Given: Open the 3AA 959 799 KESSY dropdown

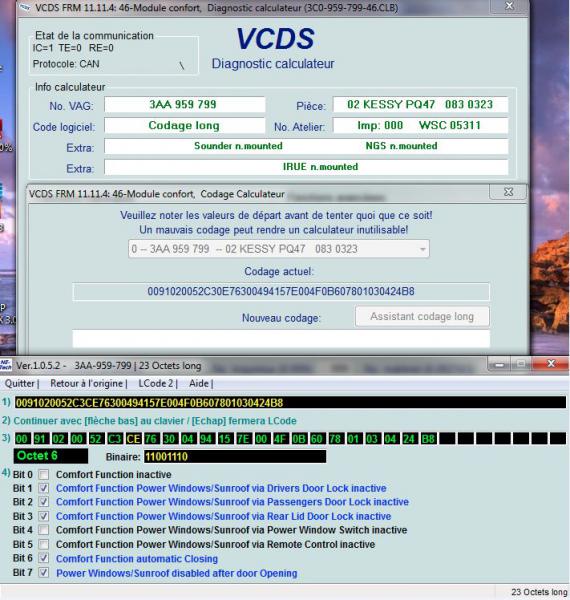Looking at the screenshot, I should (x=279, y=249).
